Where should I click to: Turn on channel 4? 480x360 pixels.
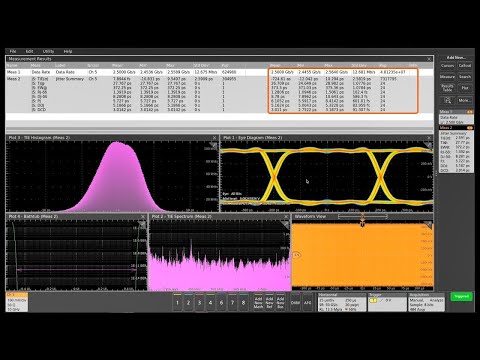click(210, 302)
